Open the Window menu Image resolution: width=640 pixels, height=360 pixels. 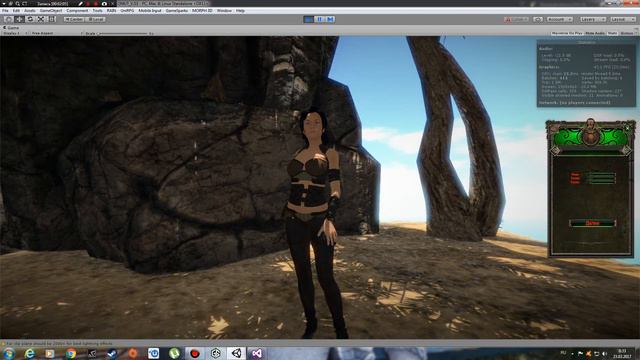[224, 11]
